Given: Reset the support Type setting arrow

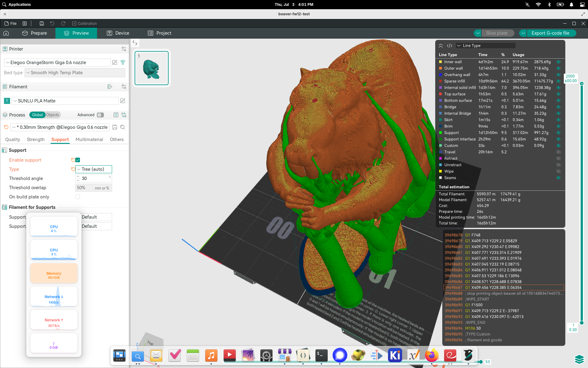Looking at the screenshot, I should click(x=73, y=169).
